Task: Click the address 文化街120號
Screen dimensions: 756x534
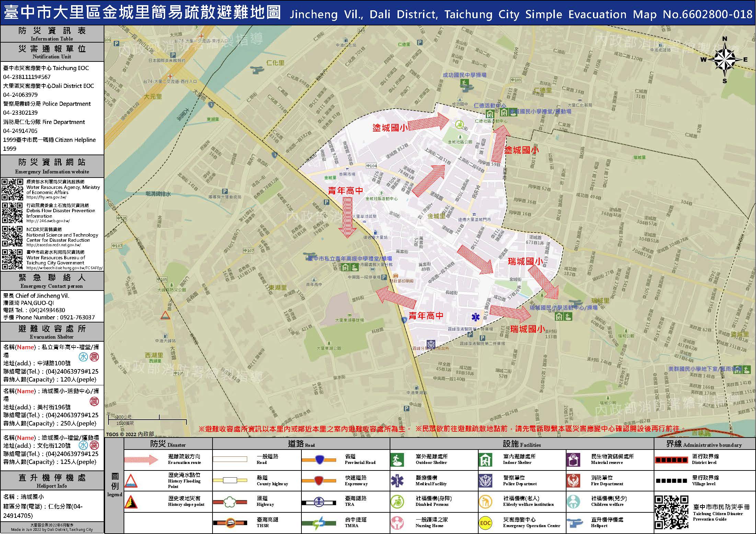Action: click(x=54, y=445)
